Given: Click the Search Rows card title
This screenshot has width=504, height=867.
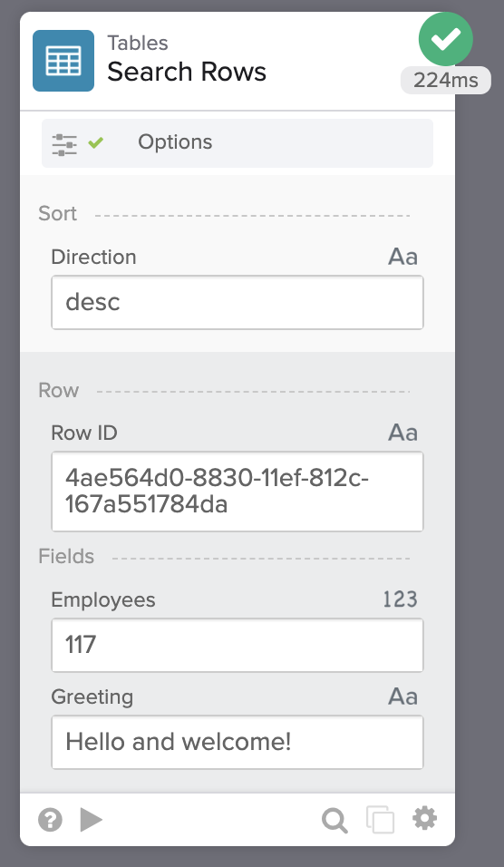Looking at the screenshot, I should click(x=187, y=72).
